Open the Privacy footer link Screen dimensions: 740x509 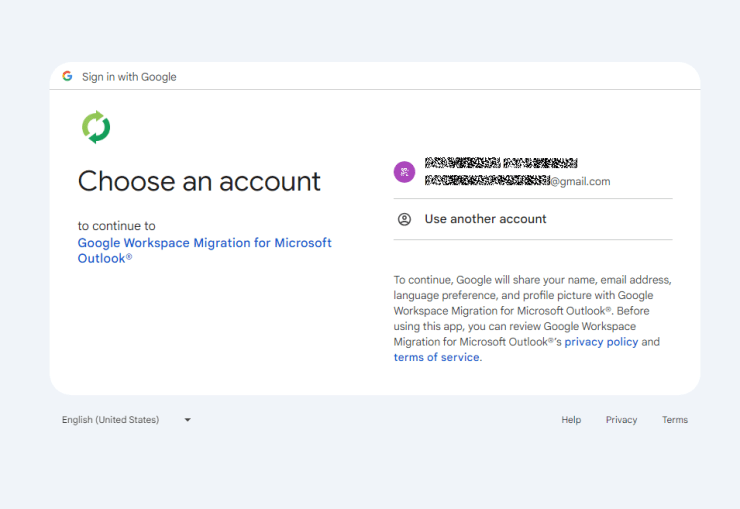(x=622, y=419)
